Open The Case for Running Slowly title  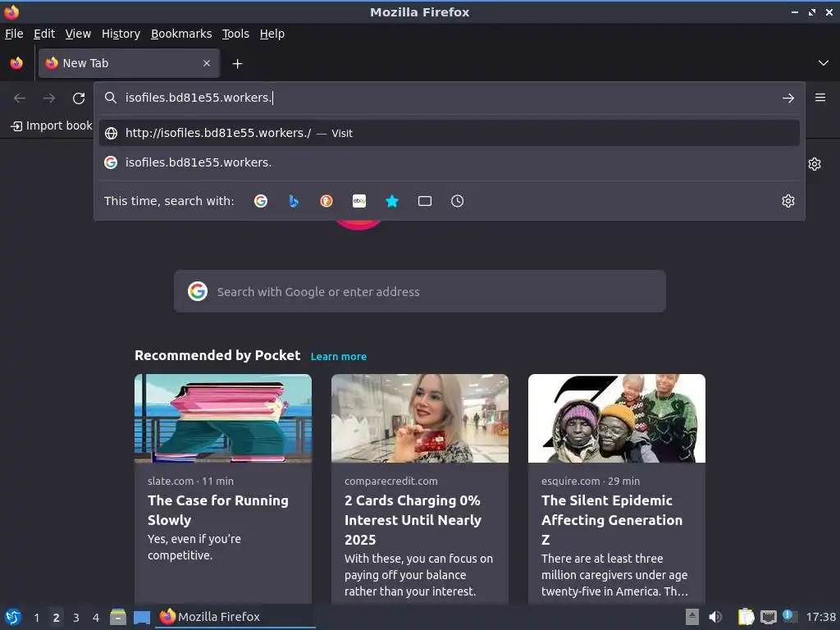pyautogui.click(x=218, y=510)
